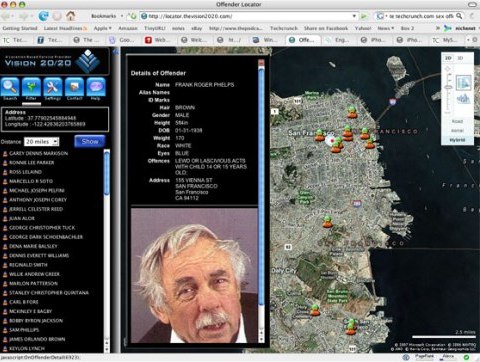The image size is (480, 362).
Task: Select the Road map style
Action: (x=457, y=121)
